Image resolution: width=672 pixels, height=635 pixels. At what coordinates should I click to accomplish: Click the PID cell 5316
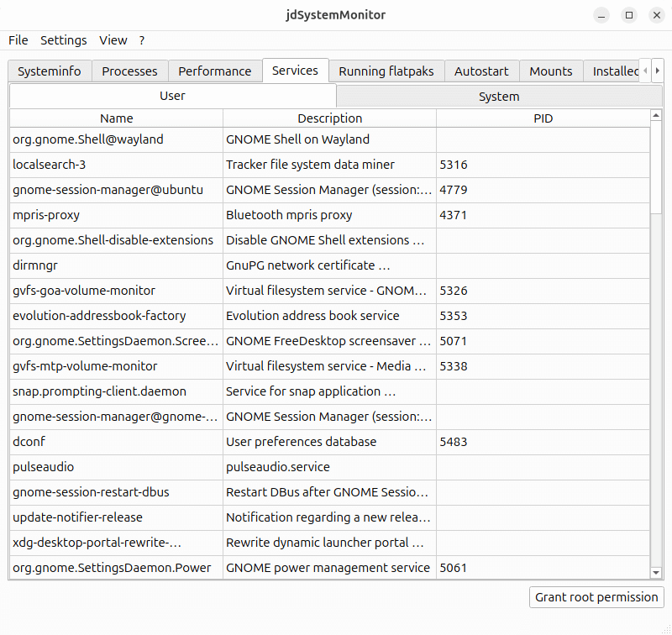[543, 165]
